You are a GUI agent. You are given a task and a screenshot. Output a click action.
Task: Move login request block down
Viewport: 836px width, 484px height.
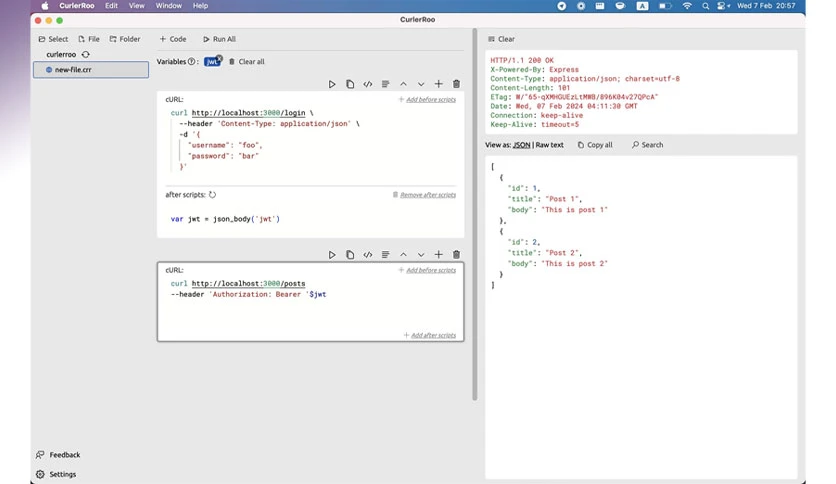(x=421, y=84)
